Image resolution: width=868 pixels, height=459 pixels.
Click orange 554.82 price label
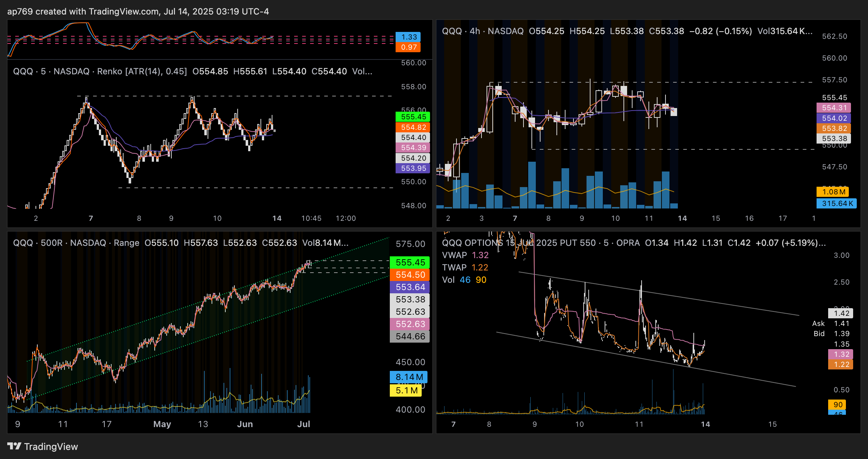413,127
